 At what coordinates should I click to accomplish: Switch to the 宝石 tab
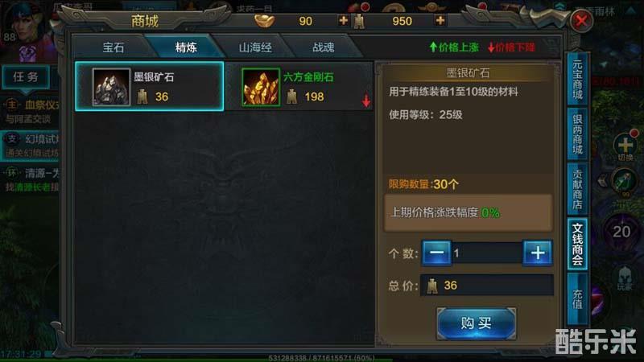point(114,47)
